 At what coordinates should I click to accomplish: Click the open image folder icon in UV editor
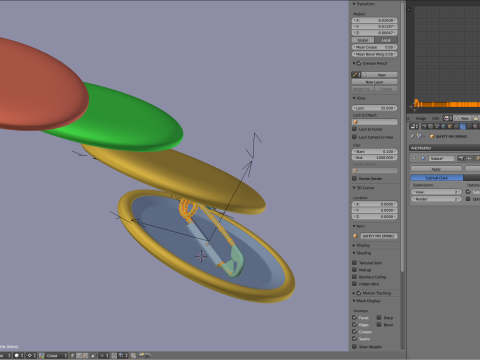pos(476,118)
